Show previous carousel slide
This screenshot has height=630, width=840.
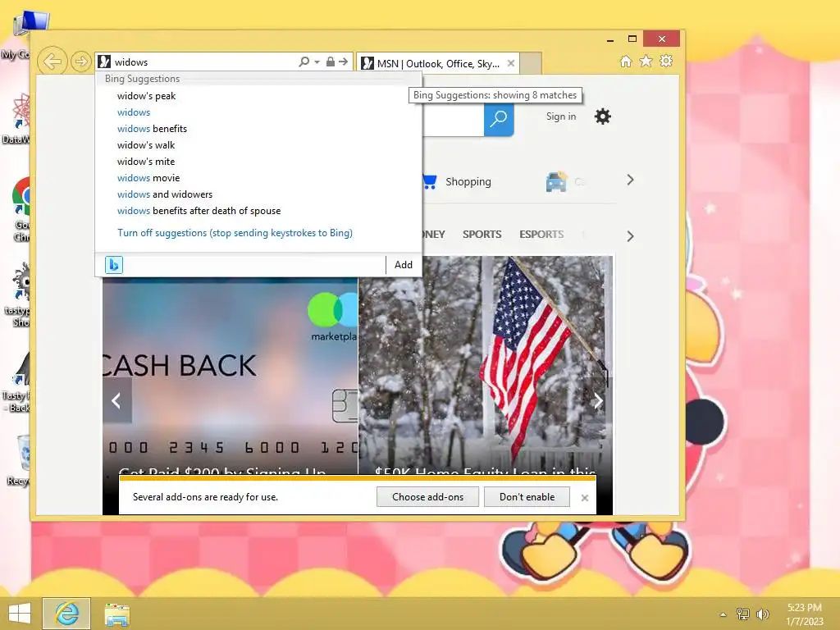(116, 400)
